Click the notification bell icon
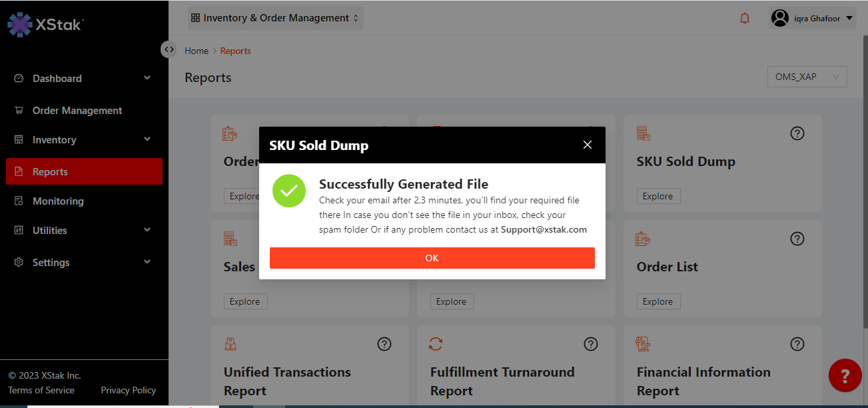 745,19
